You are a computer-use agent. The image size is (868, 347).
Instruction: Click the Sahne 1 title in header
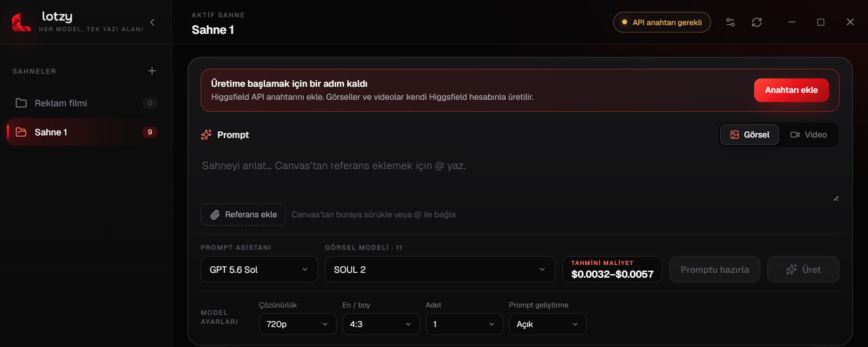tap(213, 29)
